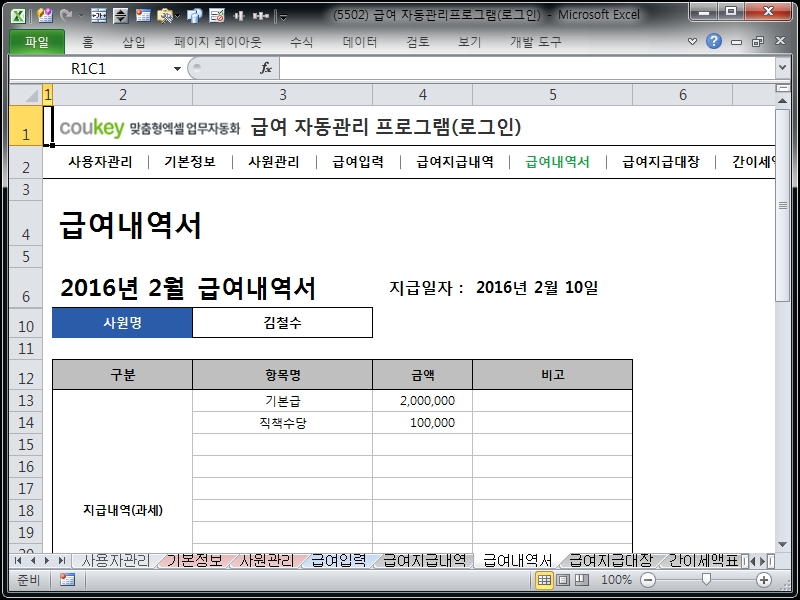
Task: Select column header 5
Action: (553, 94)
